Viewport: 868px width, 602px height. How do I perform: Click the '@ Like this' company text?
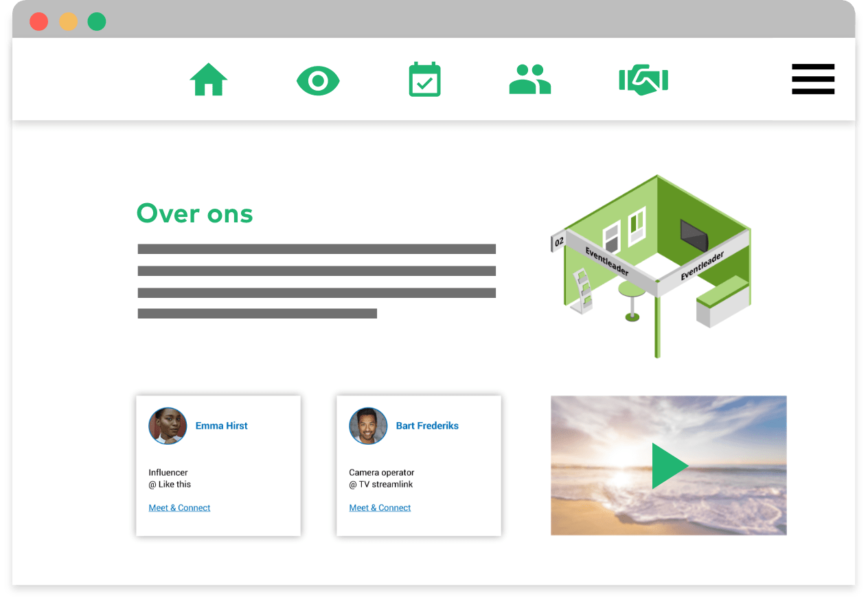click(170, 484)
